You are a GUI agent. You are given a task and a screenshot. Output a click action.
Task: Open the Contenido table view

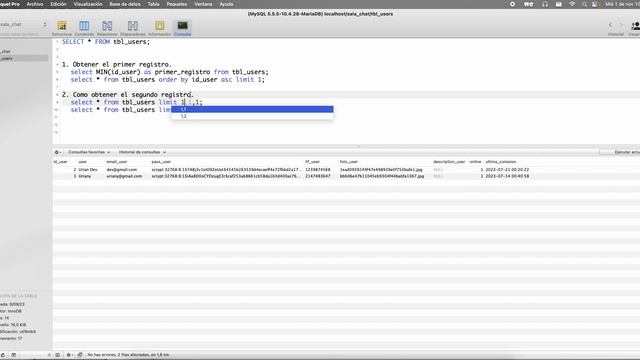click(x=84, y=28)
